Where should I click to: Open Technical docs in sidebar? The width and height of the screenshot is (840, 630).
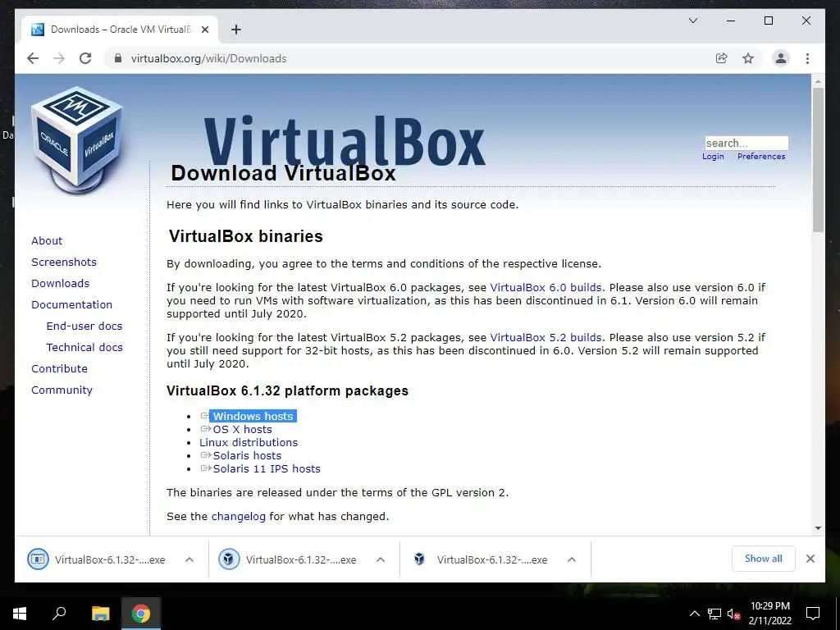[84, 348]
